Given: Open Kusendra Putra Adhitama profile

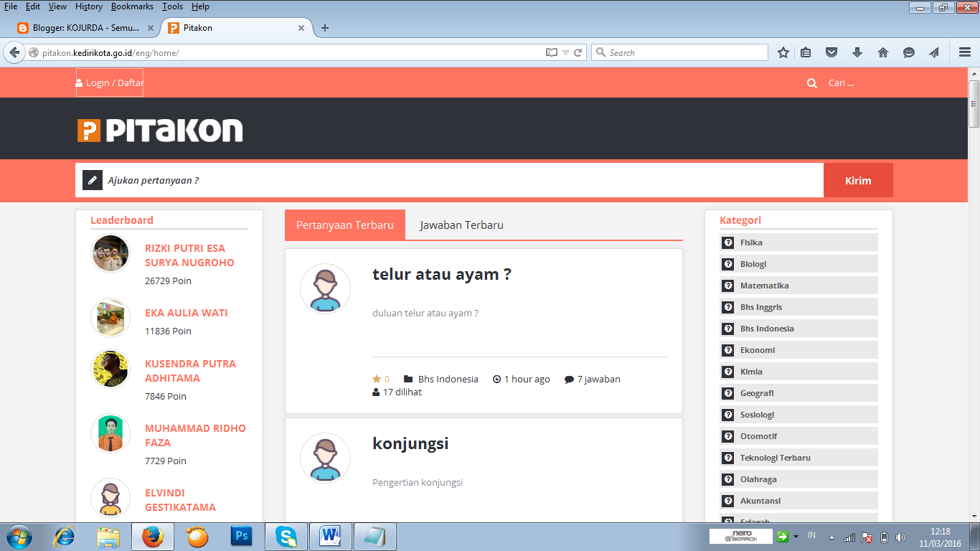Looking at the screenshot, I should click(x=190, y=371).
